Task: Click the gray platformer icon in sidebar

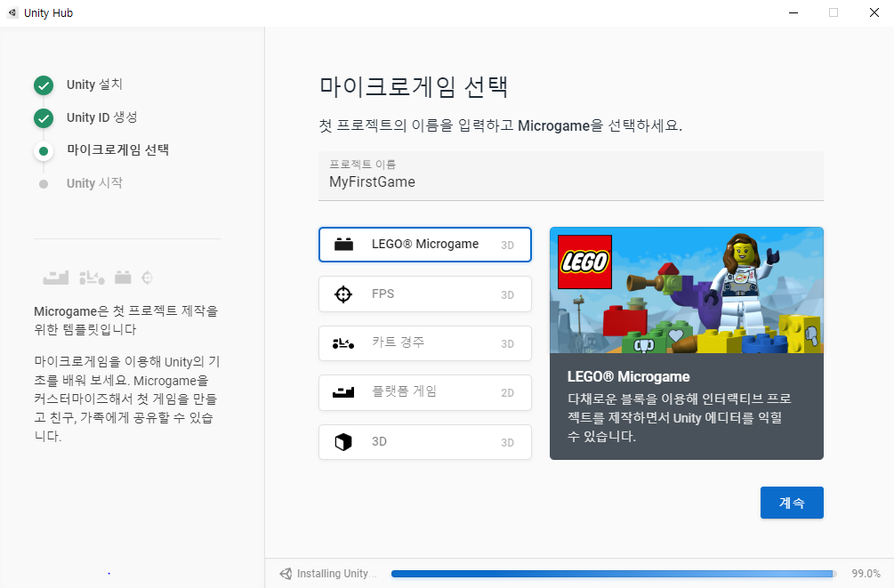Action: tap(56, 278)
